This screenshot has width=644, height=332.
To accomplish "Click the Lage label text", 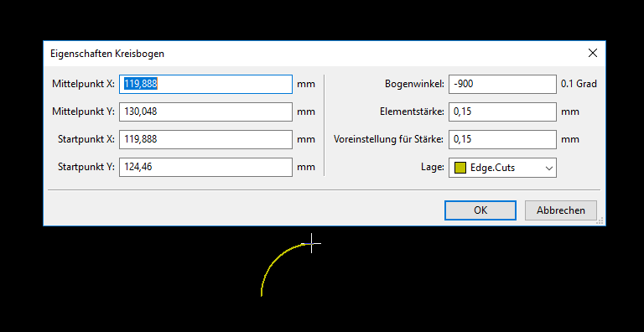I will point(433,167).
